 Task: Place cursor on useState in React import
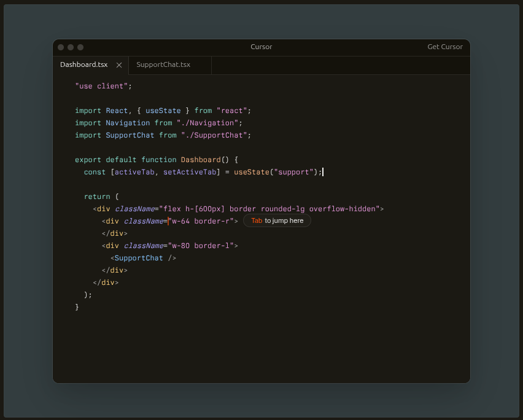(163, 111)
